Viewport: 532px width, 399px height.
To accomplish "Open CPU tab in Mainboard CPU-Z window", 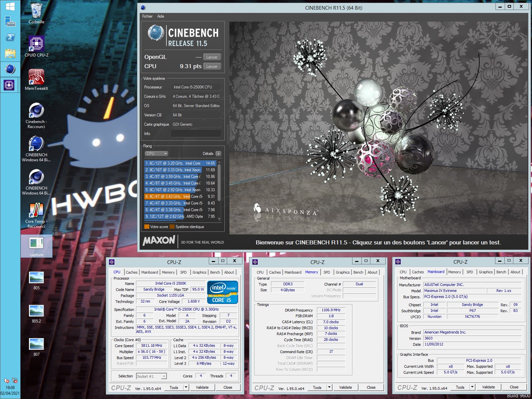I will pyautogui.click(x=403, y=272).
